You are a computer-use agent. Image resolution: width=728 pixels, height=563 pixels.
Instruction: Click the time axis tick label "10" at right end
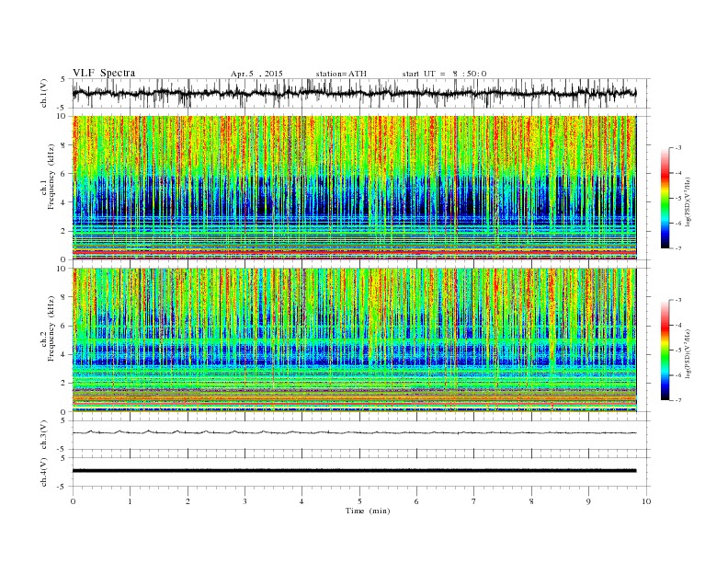[646, 501]
